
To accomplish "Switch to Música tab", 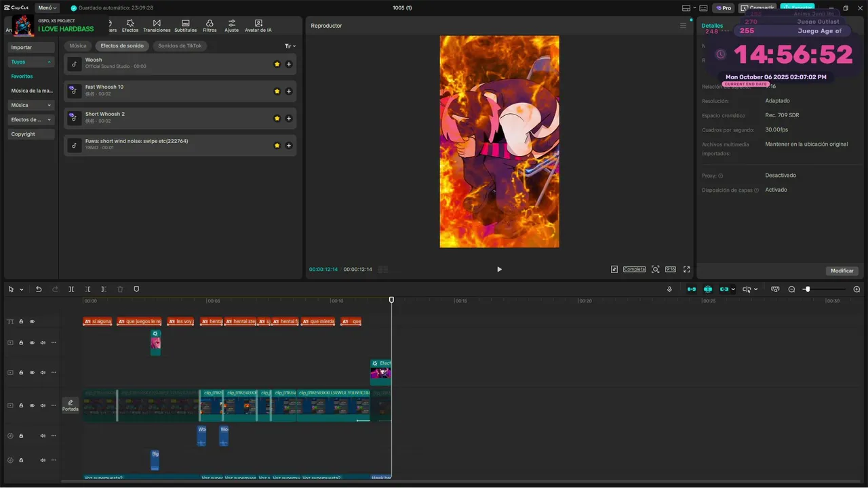I will coord(78,46).
